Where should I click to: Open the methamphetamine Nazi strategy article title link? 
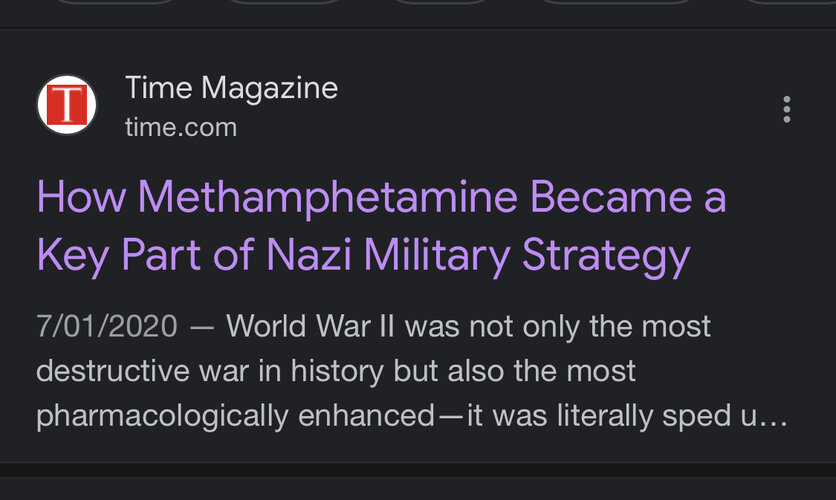point(381,227)
